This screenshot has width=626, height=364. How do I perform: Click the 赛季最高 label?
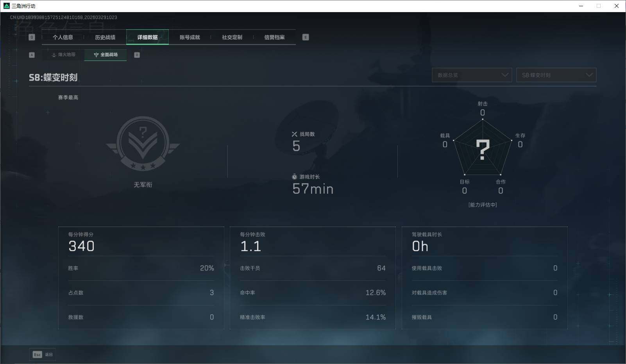tap(68, 97)
